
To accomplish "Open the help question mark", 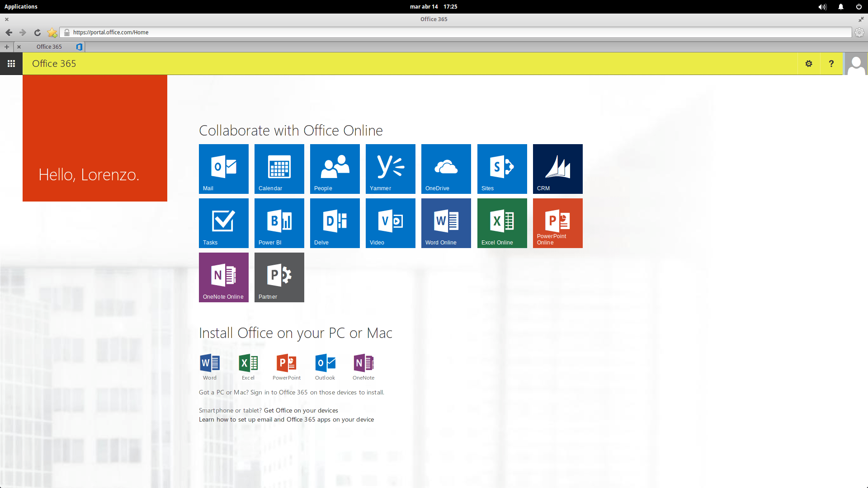I will (x=831, y=64).
